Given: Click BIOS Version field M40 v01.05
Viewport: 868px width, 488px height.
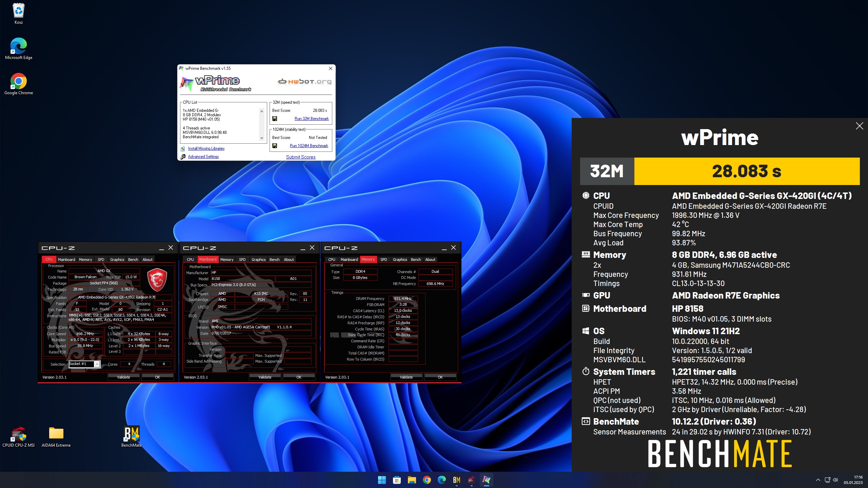Looking at the screenshot, I should click(x=261, y=327).
